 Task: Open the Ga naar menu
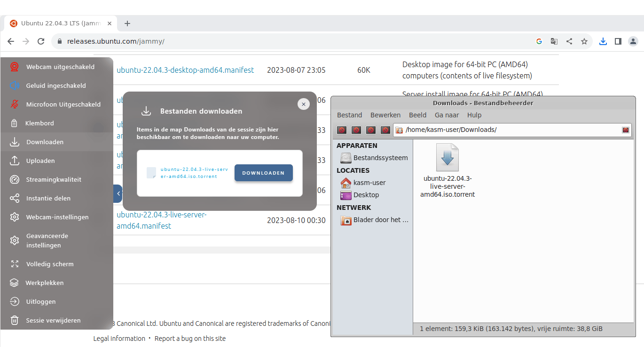point(447,115)
